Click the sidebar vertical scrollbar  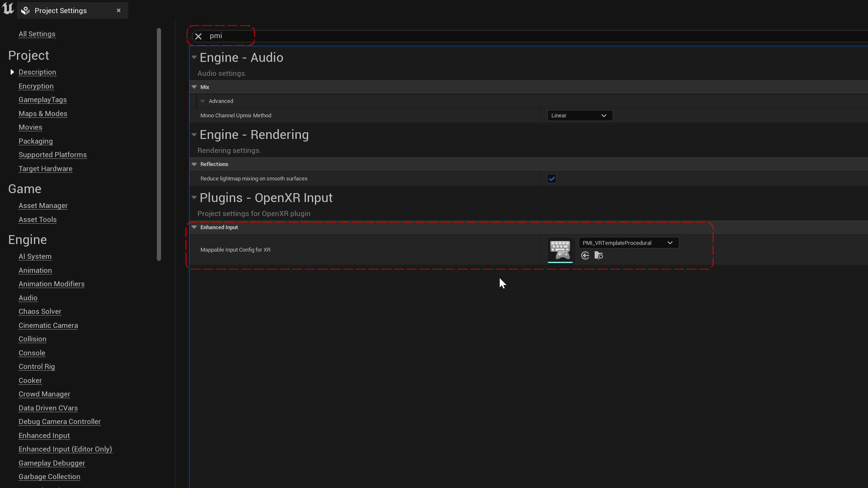coord(159,144)
